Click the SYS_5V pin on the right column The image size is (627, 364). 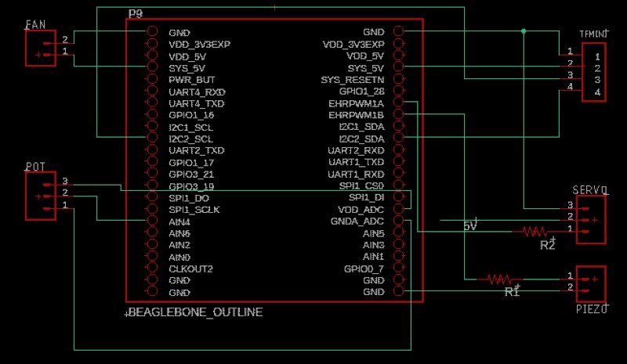click(x=399, y=67)
